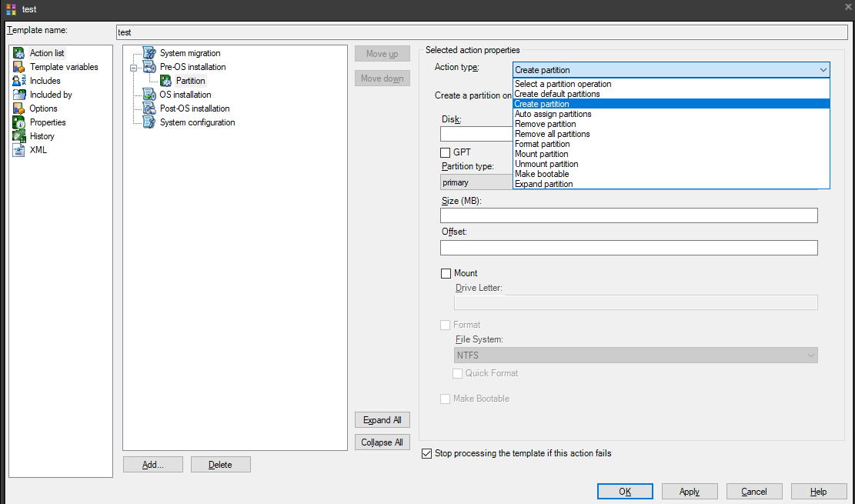Select Remove all partitions in the list

[x=553, y=134]
